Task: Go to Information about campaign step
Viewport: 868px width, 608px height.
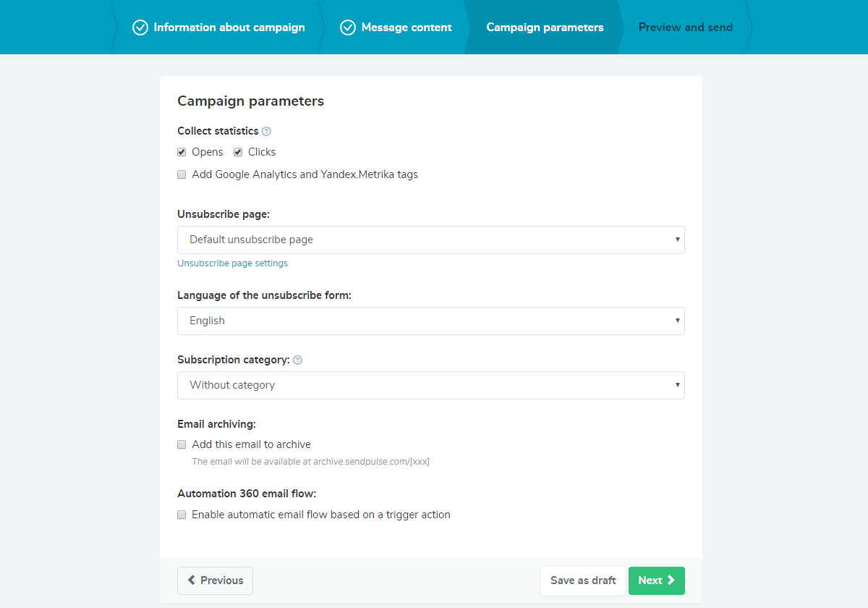Action: [218, 28]
